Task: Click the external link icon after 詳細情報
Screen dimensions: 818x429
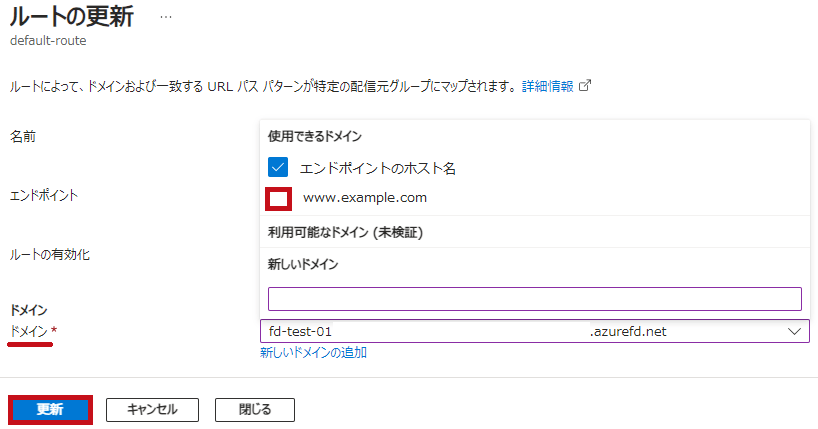Action: coord(585,86)
